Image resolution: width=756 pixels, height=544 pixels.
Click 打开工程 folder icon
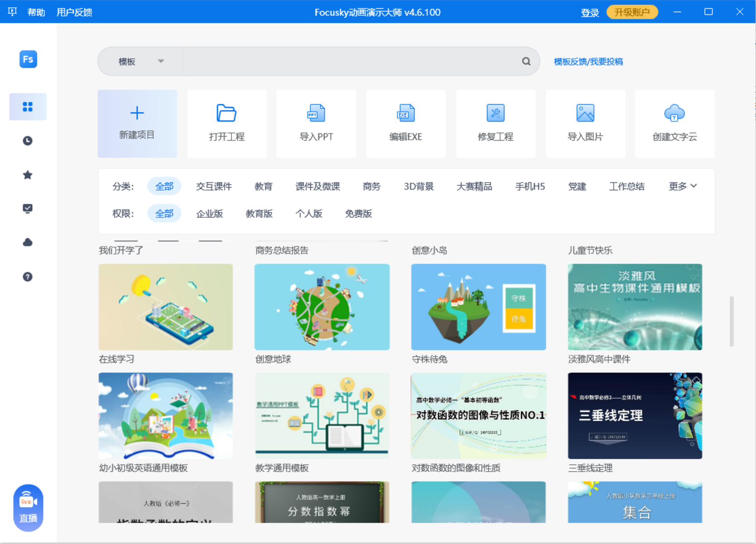[226, 113]
